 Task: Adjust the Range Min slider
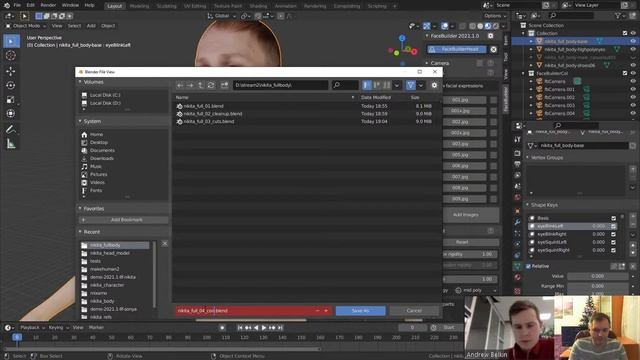pyautogui.click(x=598, y=287)
